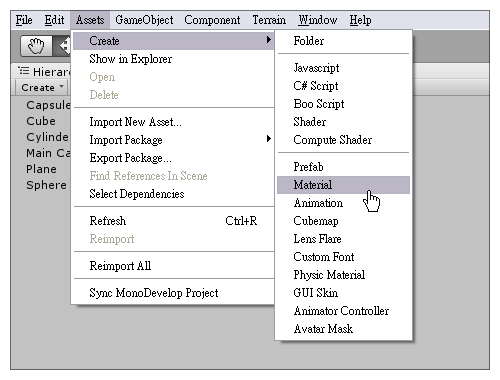Expand the Create submenu entry
This screenshot has width=500, height=380.
(173, 41)
